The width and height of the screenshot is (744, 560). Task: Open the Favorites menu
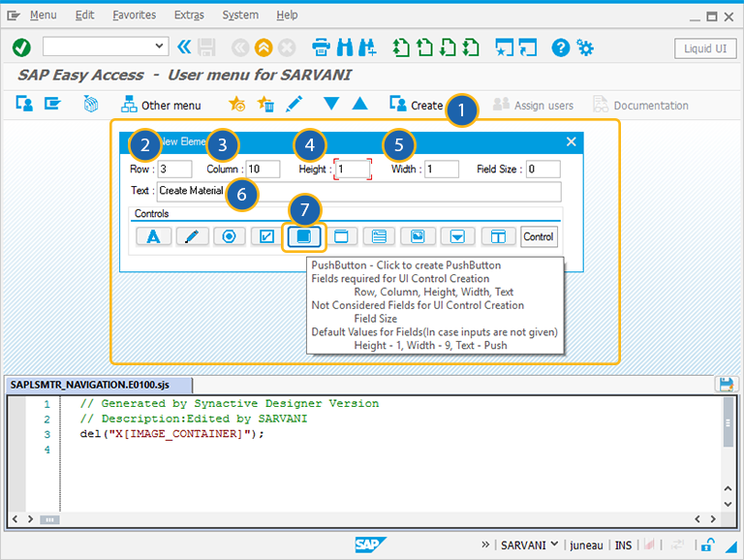[x=135, y=16]
